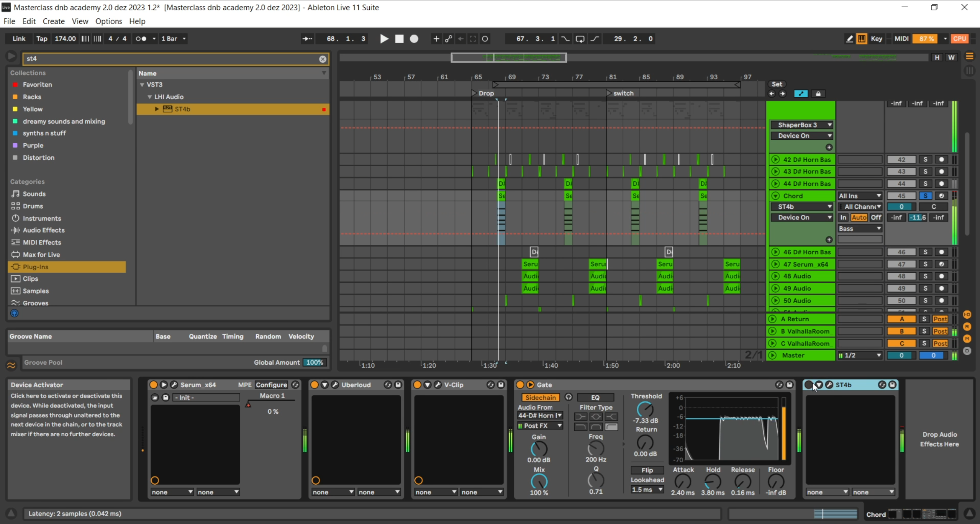The image size is (980, 524).
Task: Open the Create menu
Action: (54, 21)
